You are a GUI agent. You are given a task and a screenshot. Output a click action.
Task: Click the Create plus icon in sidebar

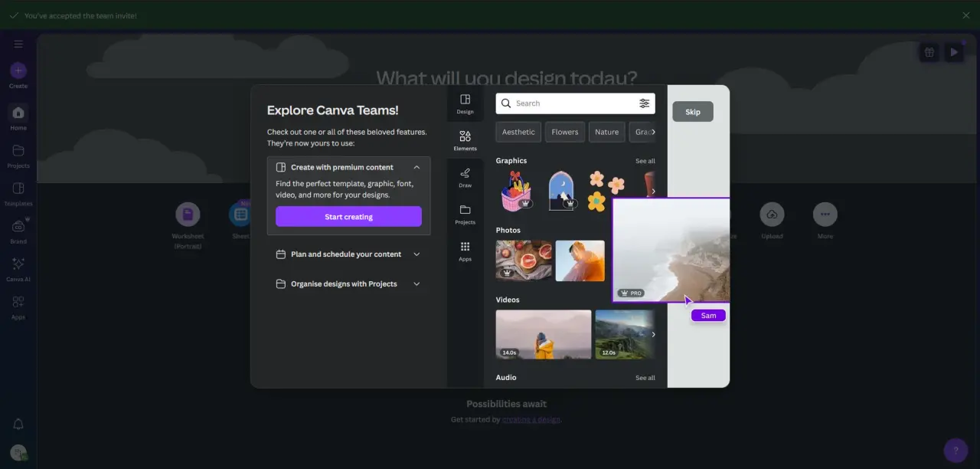point(18,71)
